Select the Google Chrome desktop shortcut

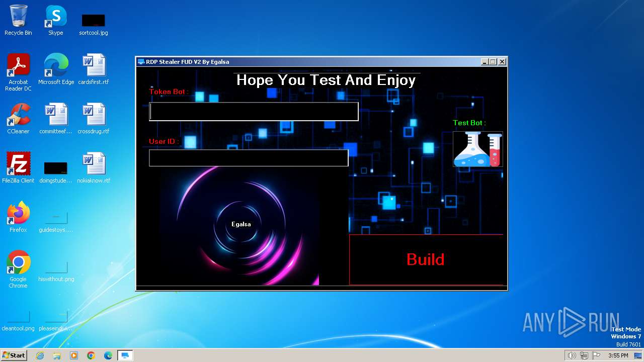18,270
